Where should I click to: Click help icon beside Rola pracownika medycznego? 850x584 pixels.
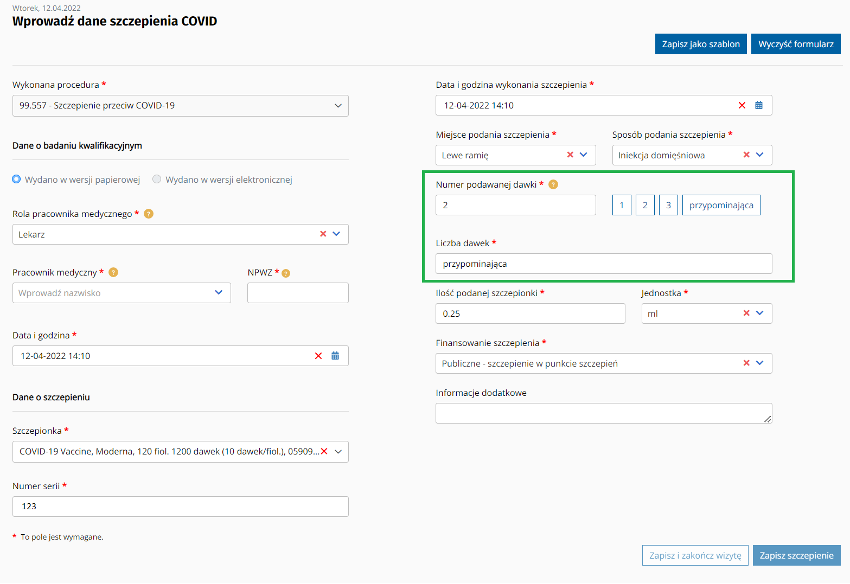pyautogui.click(x=149, y=214)
